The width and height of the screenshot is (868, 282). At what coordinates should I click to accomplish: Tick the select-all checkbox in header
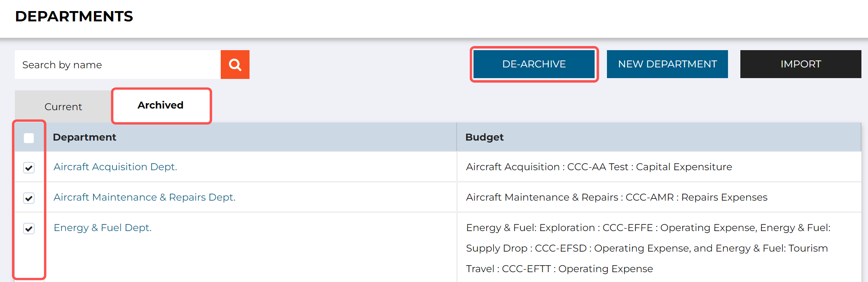[29, 138]
